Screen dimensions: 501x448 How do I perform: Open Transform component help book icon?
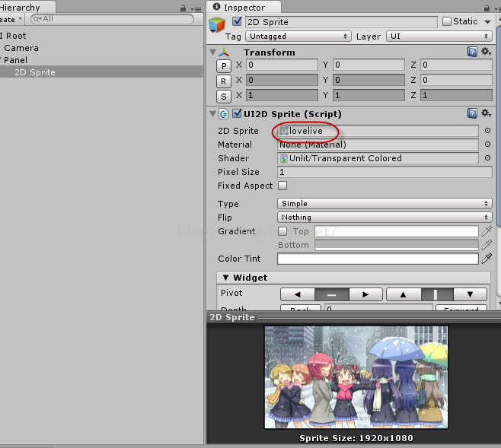[x=472, y=52]
